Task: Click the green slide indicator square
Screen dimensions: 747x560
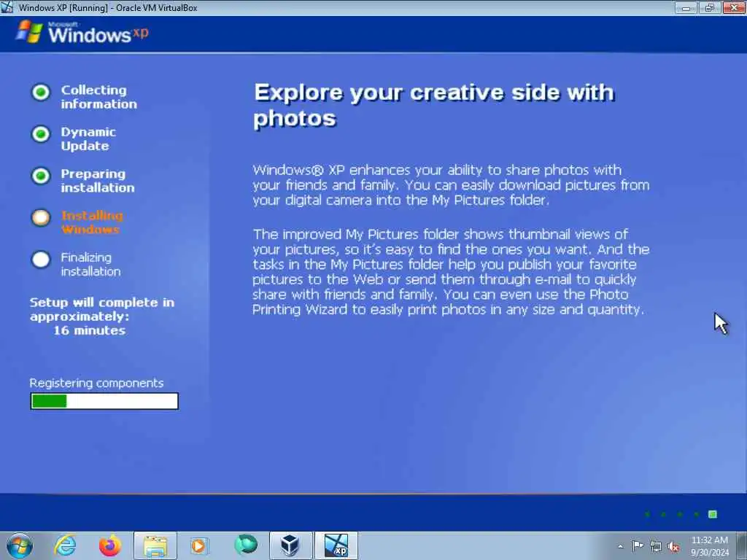Action: tap(712, 514)
